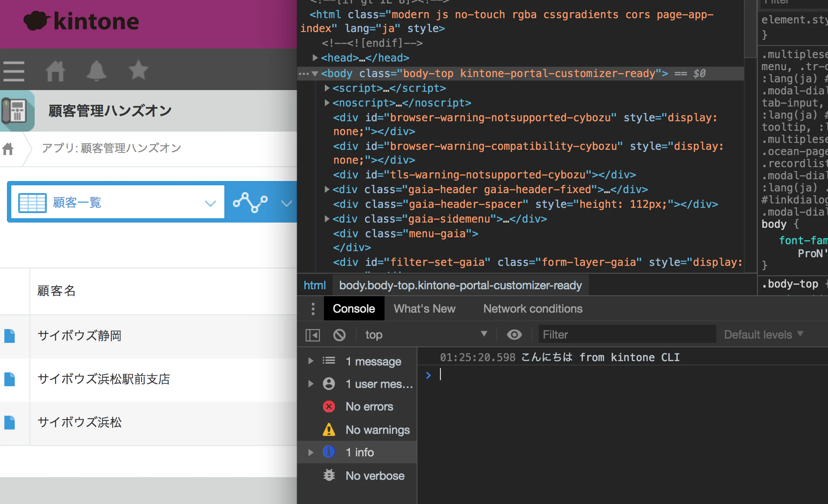Select body.body-top breadcrumb item
This screenshot has width=828, height=504.
point(460,285)
